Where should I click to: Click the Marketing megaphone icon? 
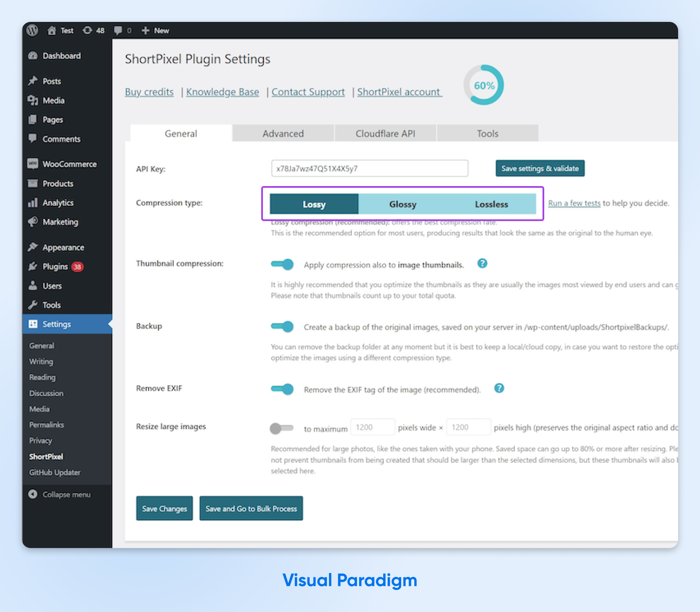[33, 222]
